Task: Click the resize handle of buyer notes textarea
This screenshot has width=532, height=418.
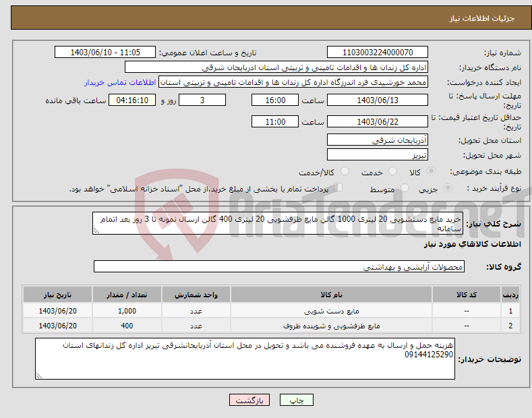Action: pos(39,376)
